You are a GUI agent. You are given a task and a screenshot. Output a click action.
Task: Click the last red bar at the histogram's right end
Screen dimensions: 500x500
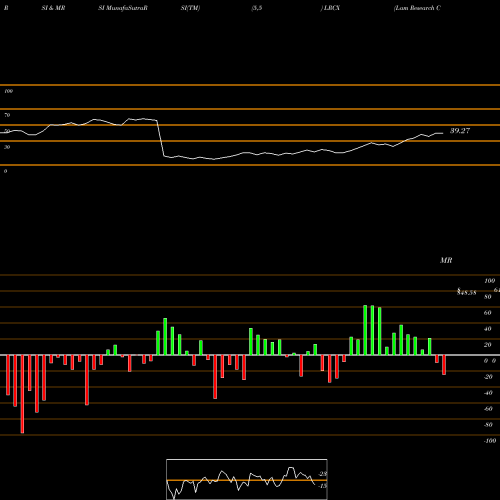click(444, 365)
